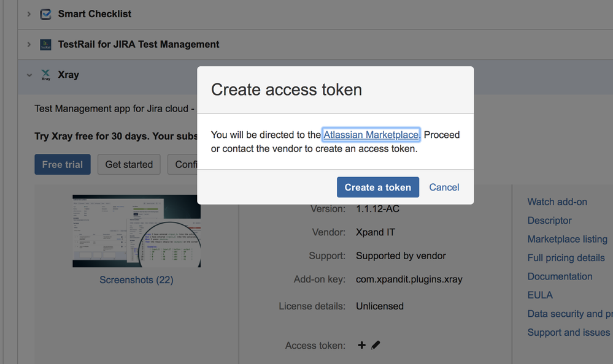Click the Free trial button

(63, 164)
